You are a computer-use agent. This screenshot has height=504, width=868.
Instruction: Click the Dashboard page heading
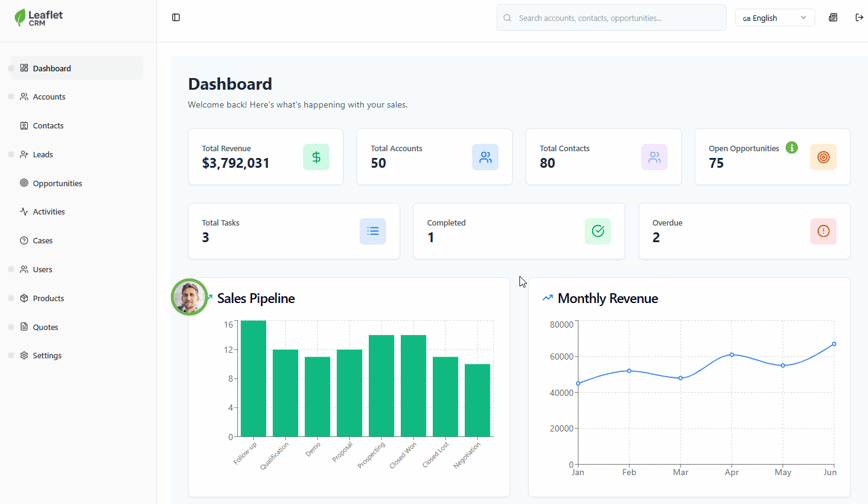(230, 84)
